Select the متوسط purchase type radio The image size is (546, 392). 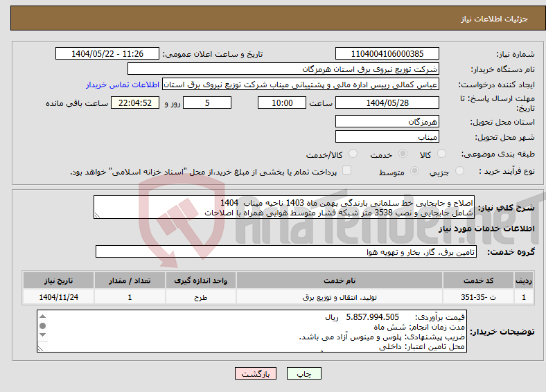(414, 170)
